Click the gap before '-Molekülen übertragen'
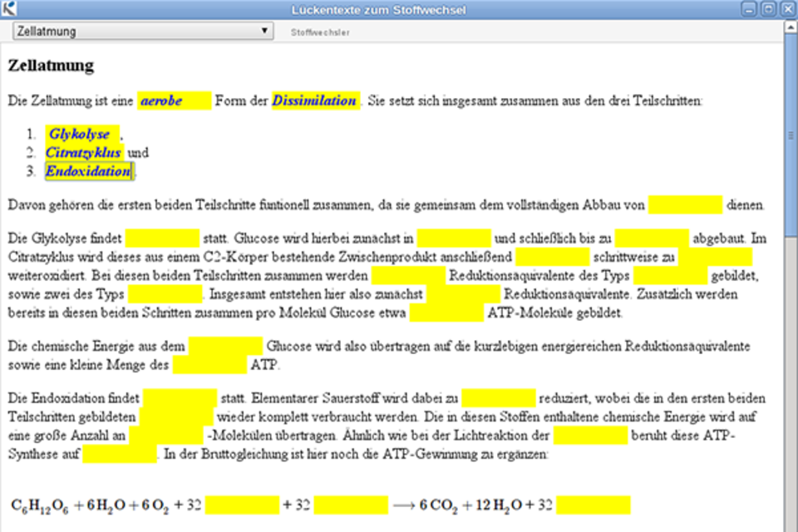Image resolution: width=798 pixels, height=532 pixels. pyautogui.click(x=166, y=436)
